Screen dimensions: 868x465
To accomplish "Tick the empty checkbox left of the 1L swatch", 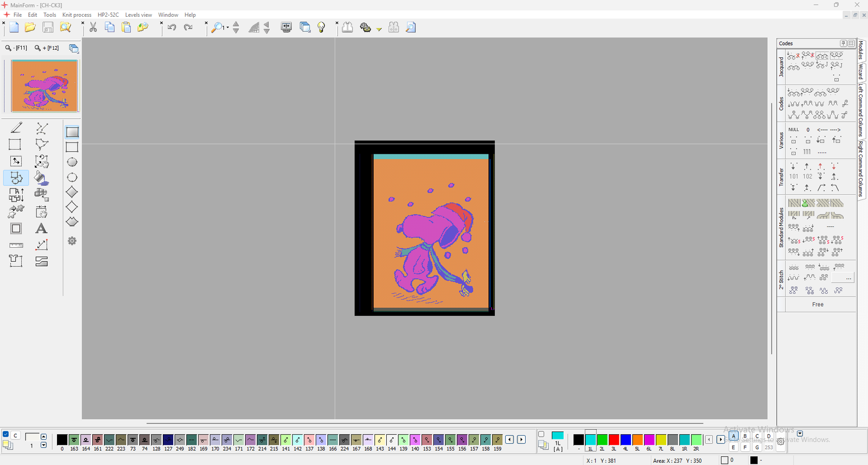I will click(x=541, y=434).
